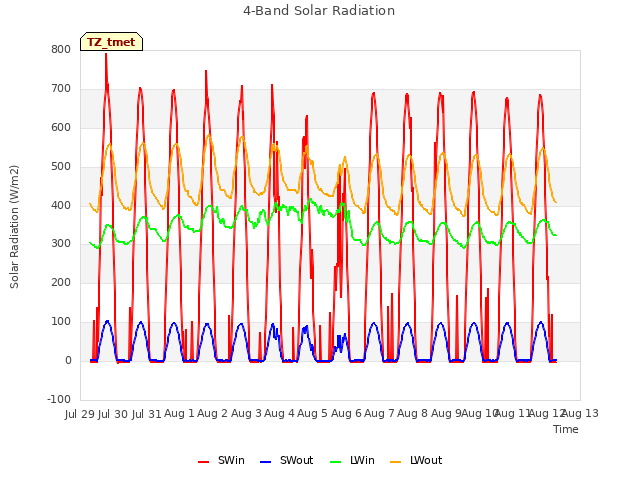Click the Aug 5 x-axis date label
Viewport: 640px width, 480px height.
coord(313,414)
